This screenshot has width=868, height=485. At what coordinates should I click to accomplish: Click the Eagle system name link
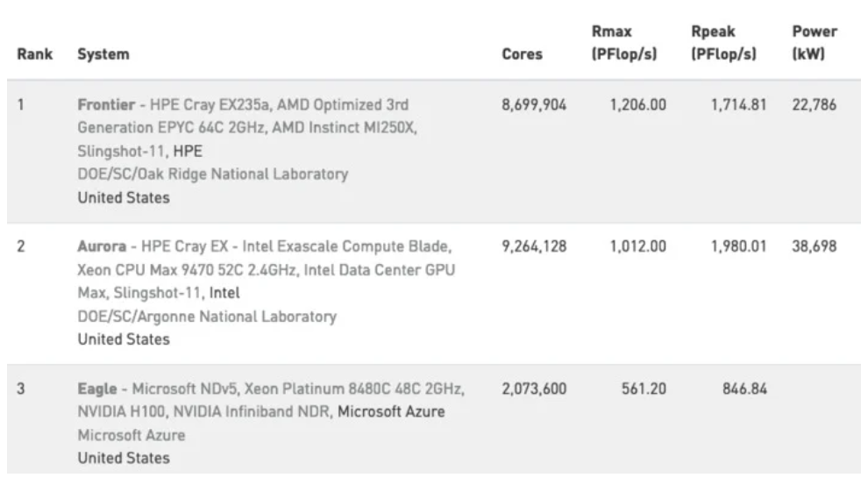96,389
